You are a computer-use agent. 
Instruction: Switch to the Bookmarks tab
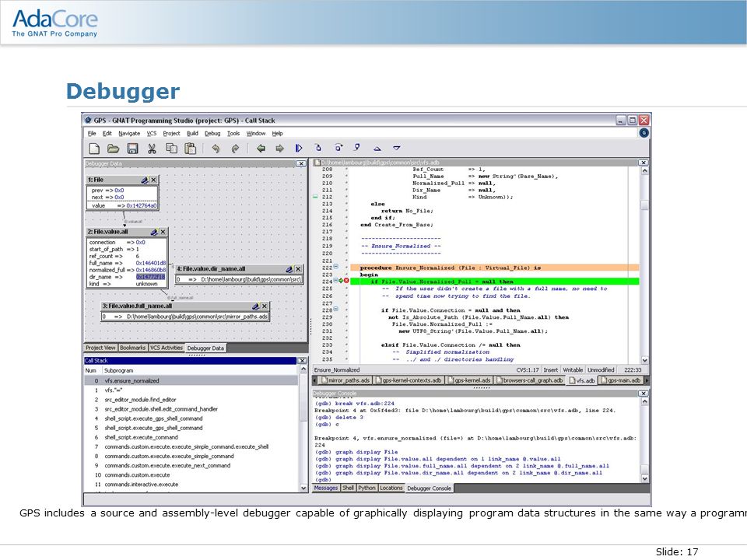point(132,348)
